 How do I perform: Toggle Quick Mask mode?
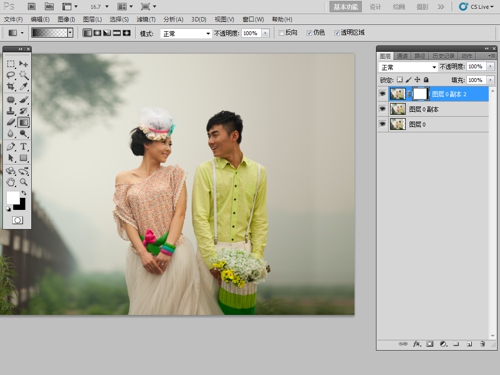click(17, 220)
